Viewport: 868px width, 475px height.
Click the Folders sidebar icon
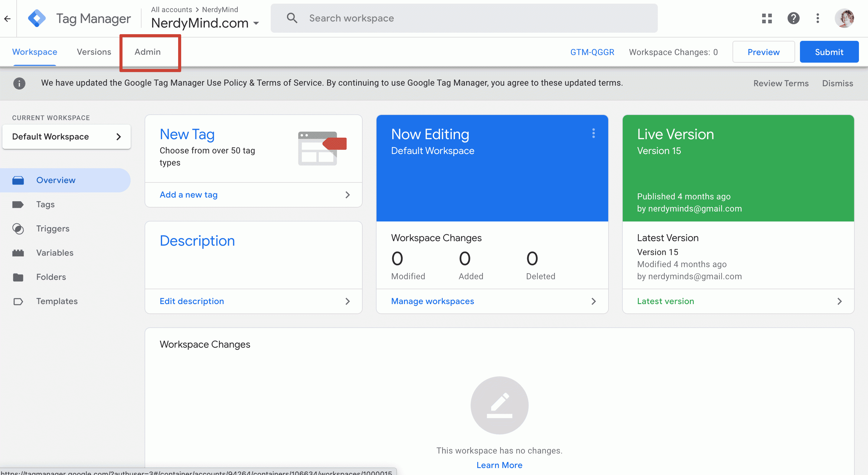[18, 277]
